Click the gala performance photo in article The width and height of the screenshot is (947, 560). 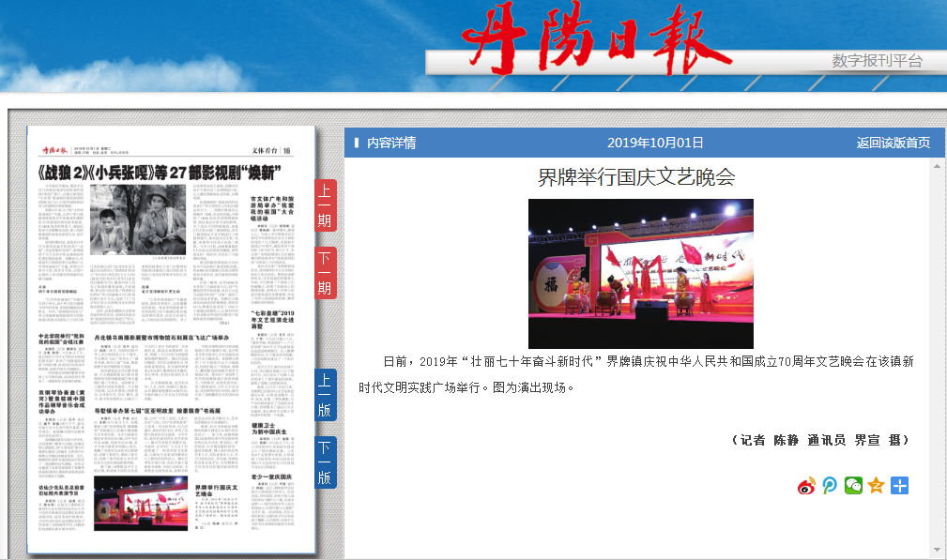640,274
